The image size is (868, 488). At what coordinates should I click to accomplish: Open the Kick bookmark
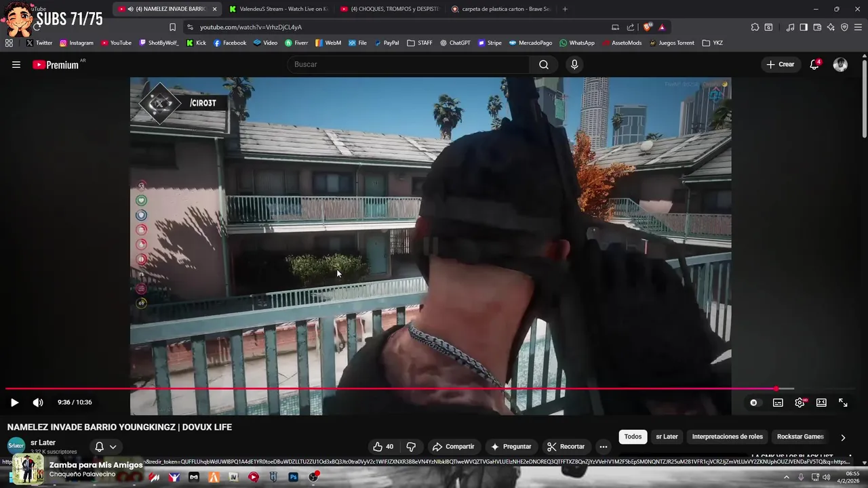click(196, 43)
